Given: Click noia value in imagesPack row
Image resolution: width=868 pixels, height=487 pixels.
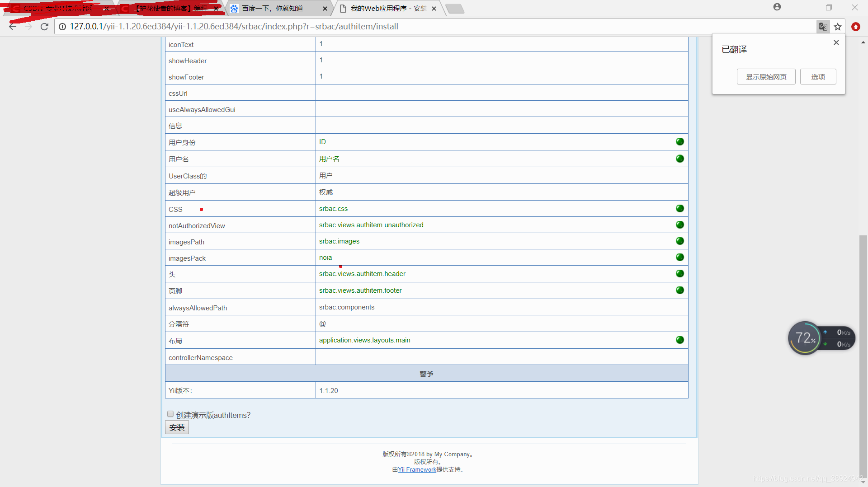Looking at the screenshot, I should click(x=325, y=258).
